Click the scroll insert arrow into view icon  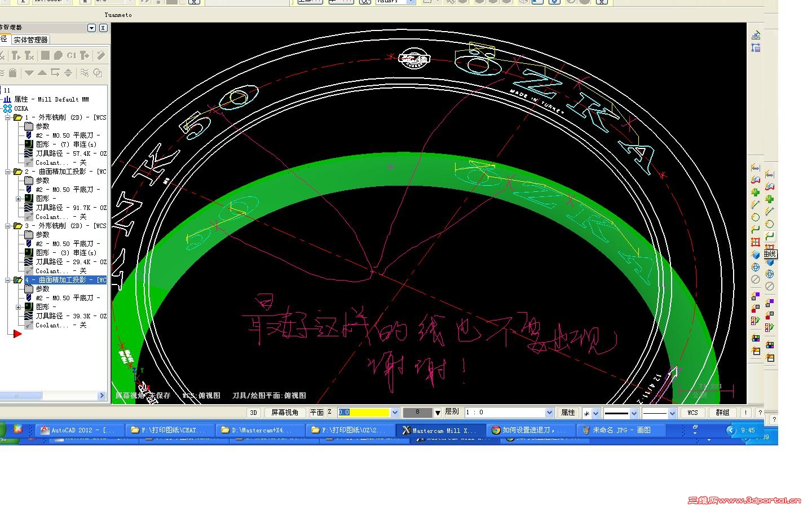tap(68, 73)
